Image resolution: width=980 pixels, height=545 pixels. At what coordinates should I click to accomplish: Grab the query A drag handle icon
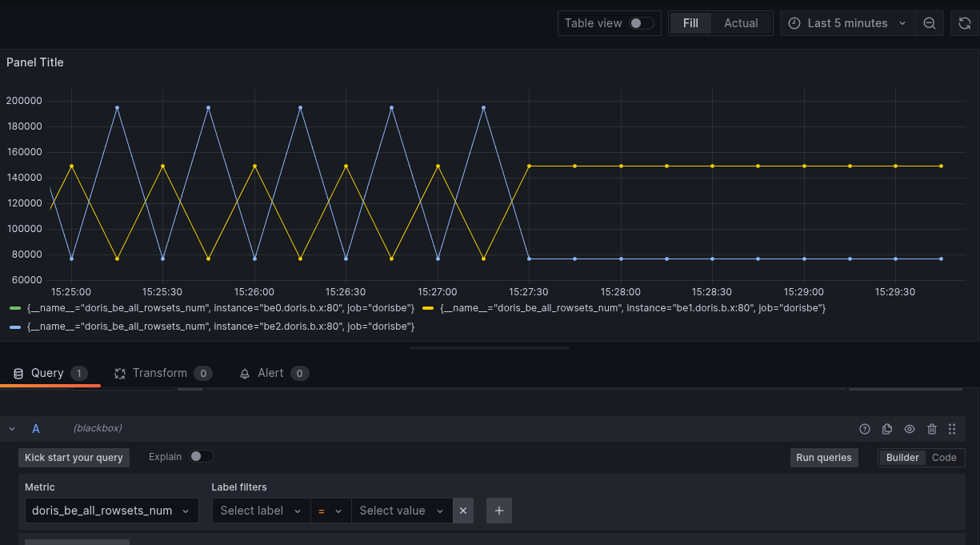point(952,429)
